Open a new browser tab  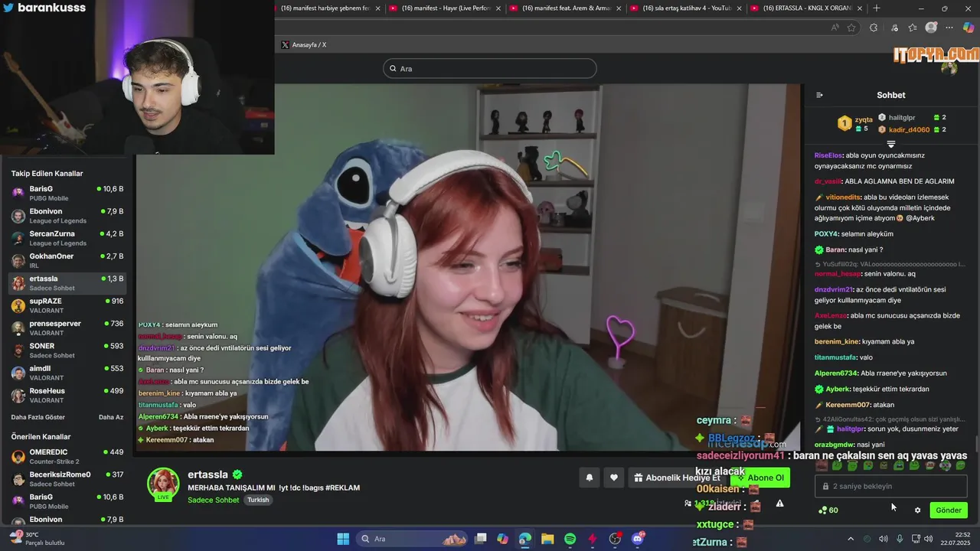(877, 8)
